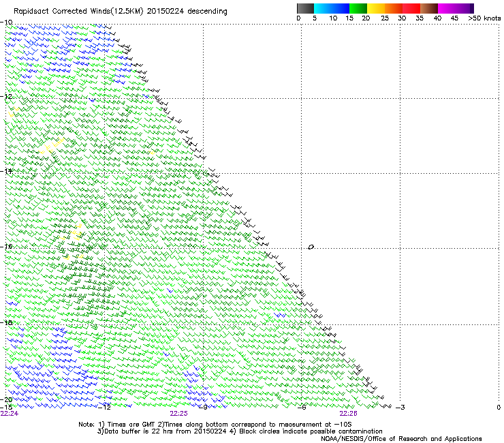Select the gray 0-5 knots color band
Screen dimensions: 504x443
pyautogui.click(x=305, y=8)
